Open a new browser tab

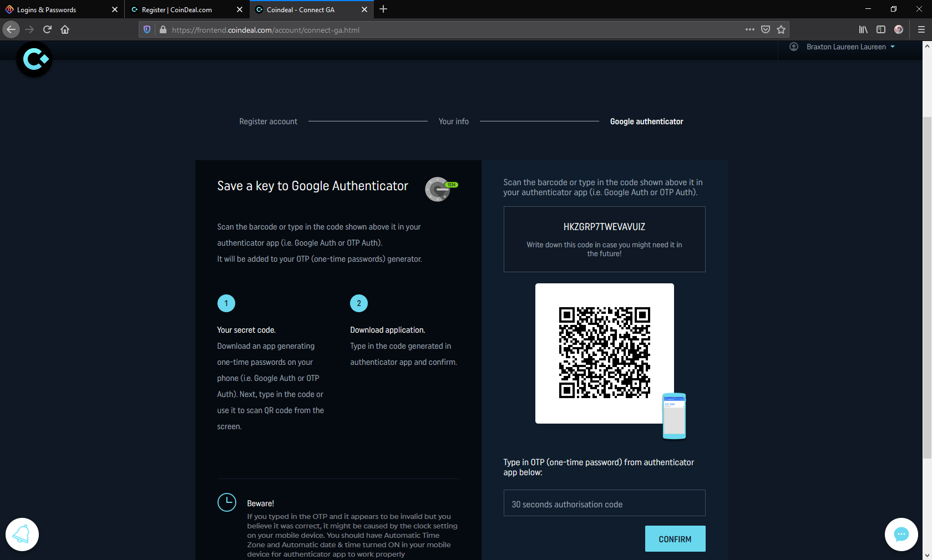coord(383,9)
